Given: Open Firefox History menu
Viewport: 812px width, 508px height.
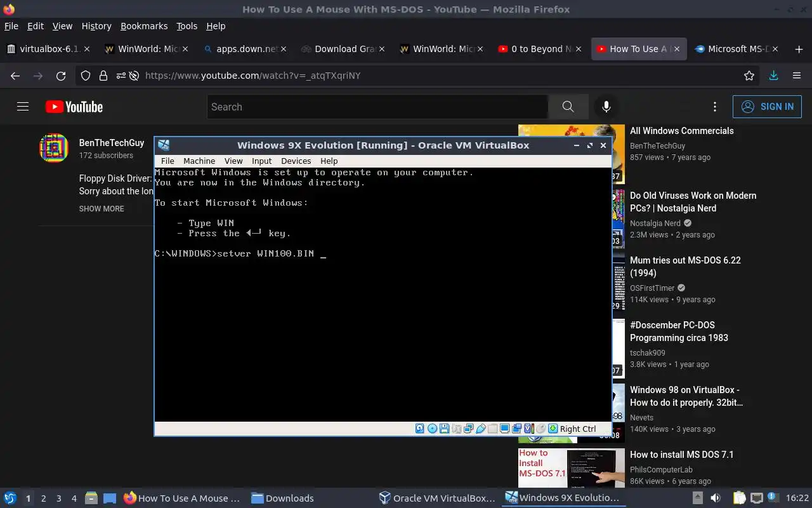Looking at the screenshot, I should click(96, 26).
